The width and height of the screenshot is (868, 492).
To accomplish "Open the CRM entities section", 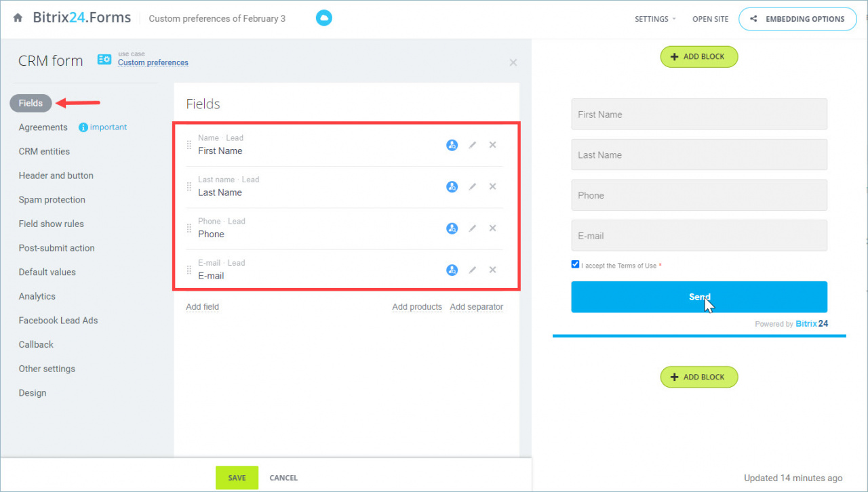I will 44,151.
